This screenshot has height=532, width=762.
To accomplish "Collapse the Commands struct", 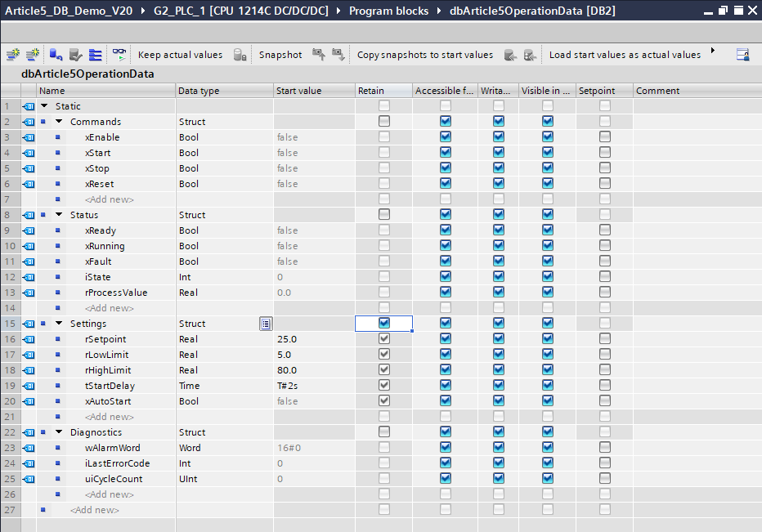I will (59, 122).
